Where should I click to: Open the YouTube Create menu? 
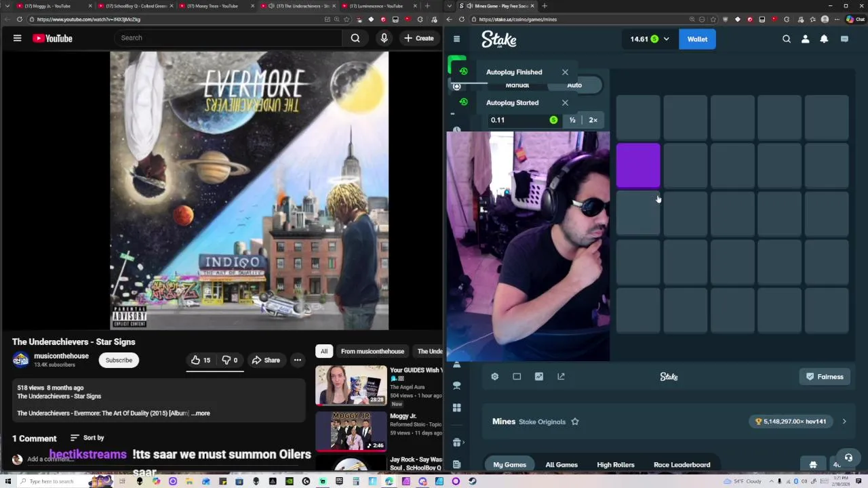coord(418,38)
